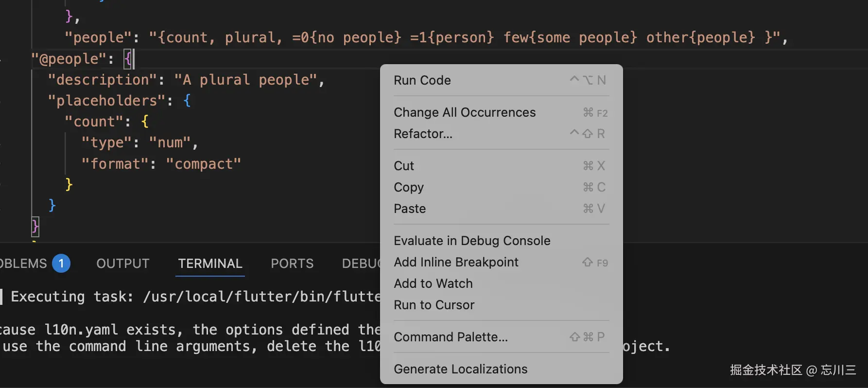The height and width of the screenshot is (388, 868).
Task: Choose Copy from the context menu
Action: 409,187
